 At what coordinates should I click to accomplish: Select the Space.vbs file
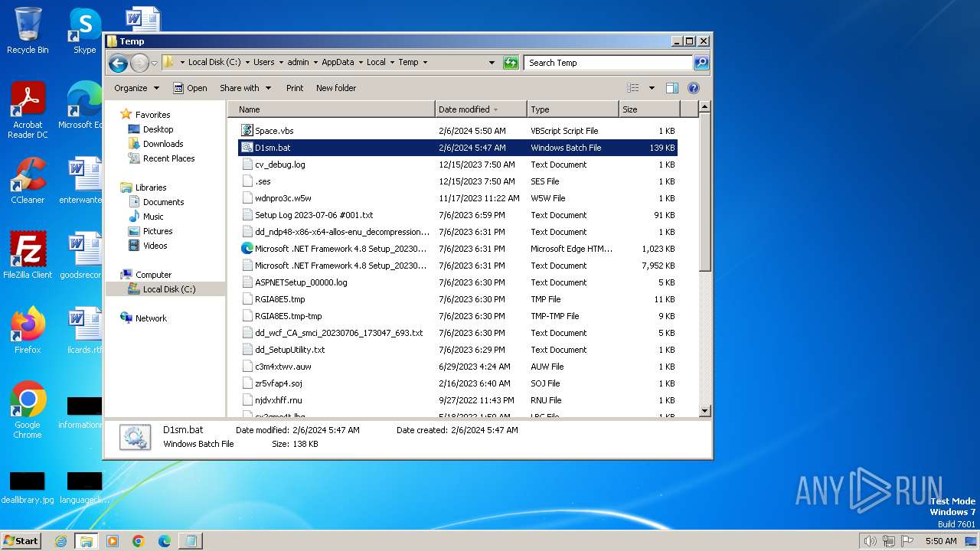[x=458, y=131]
